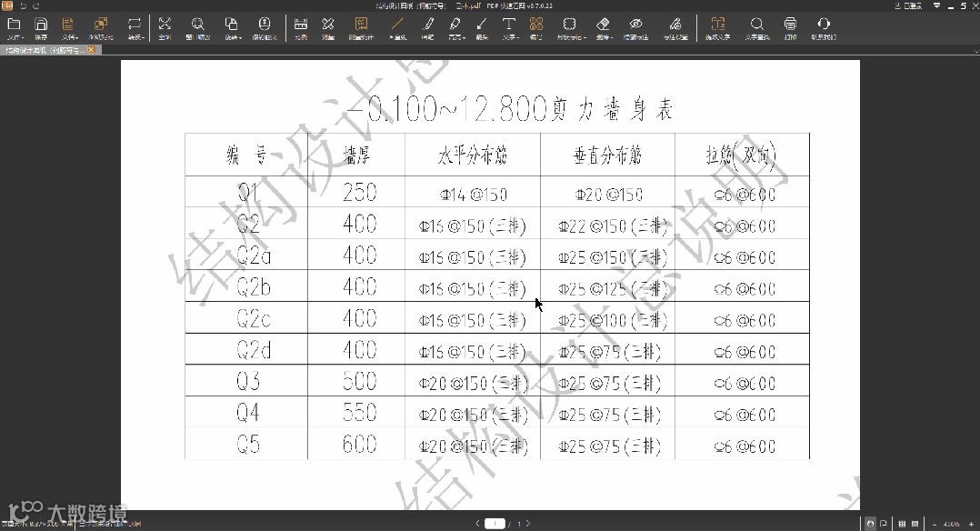
Task: Click the wall thickness value 250
Action: 359,192
